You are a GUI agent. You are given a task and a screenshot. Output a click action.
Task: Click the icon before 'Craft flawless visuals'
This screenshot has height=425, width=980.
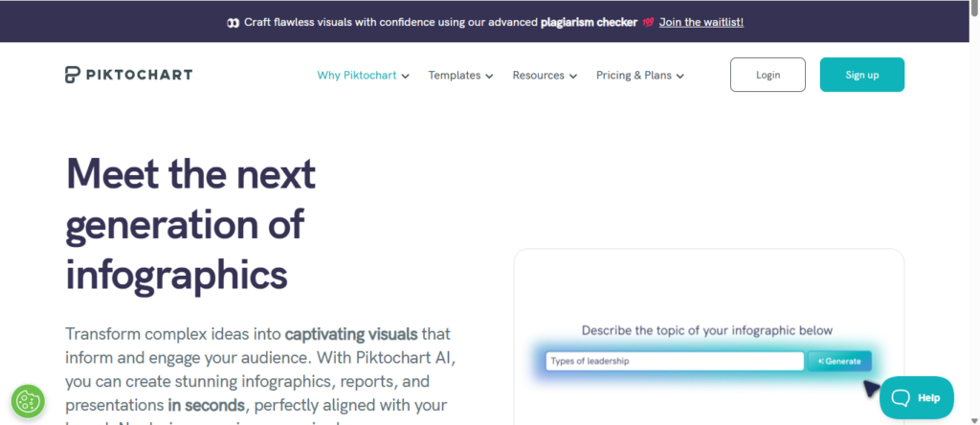coord(233,22)
